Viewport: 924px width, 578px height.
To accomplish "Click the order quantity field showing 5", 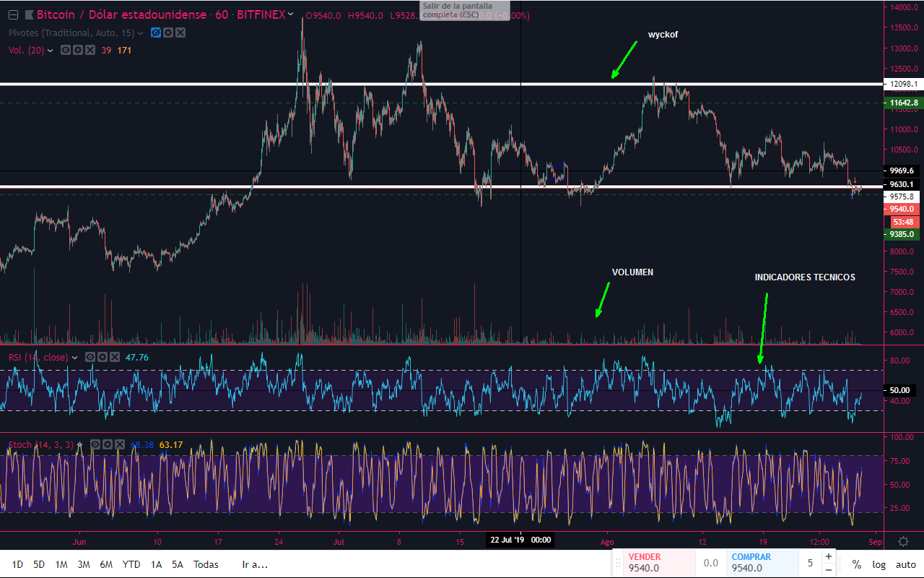I will point(810,563).
